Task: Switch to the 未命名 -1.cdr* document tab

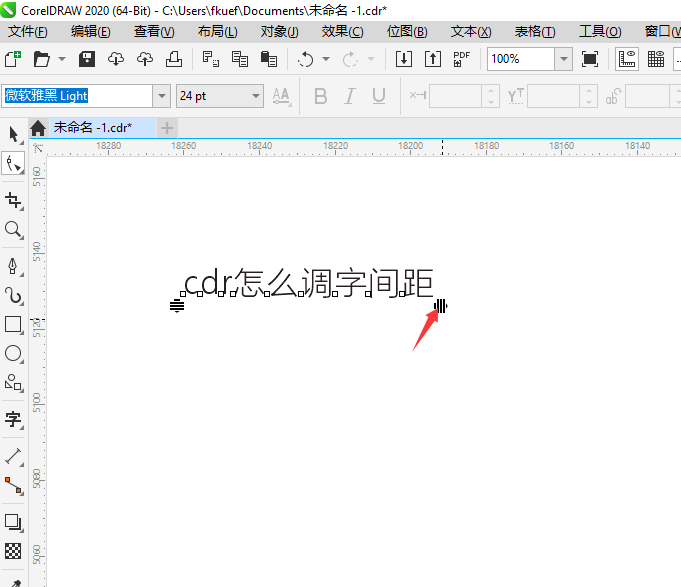Action: click(102, 128)
